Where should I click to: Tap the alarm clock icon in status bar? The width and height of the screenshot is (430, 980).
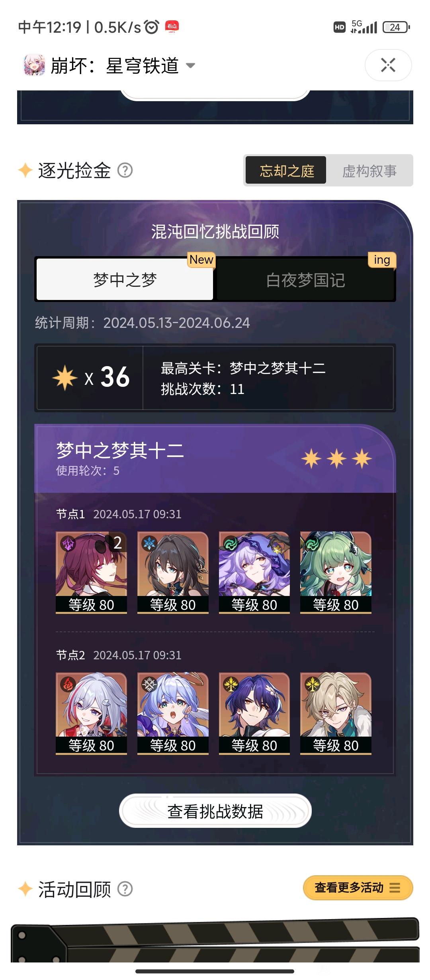151,27
